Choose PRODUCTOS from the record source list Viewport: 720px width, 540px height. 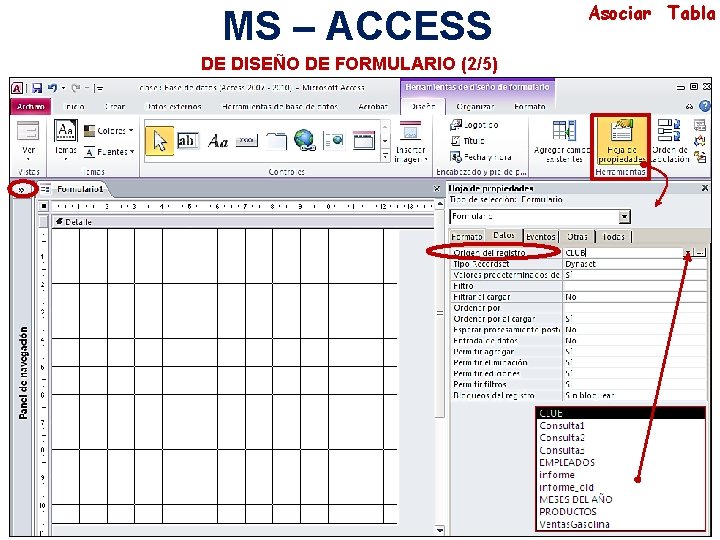568,512
